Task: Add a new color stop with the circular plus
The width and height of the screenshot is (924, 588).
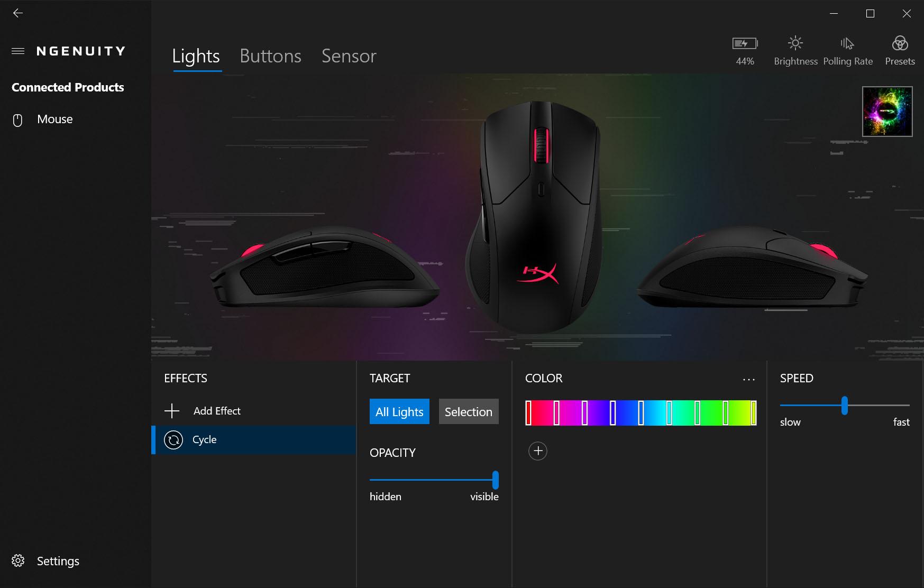Action: click(x=538, y=451)
